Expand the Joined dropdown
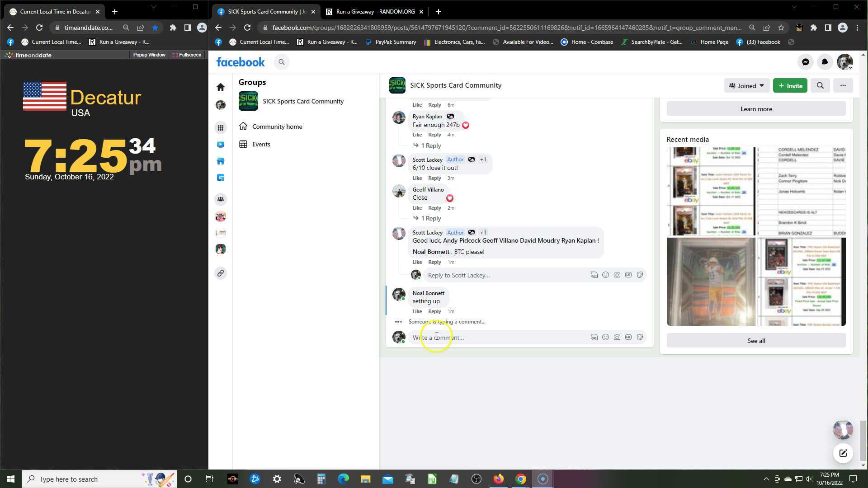 pos(746,85)
